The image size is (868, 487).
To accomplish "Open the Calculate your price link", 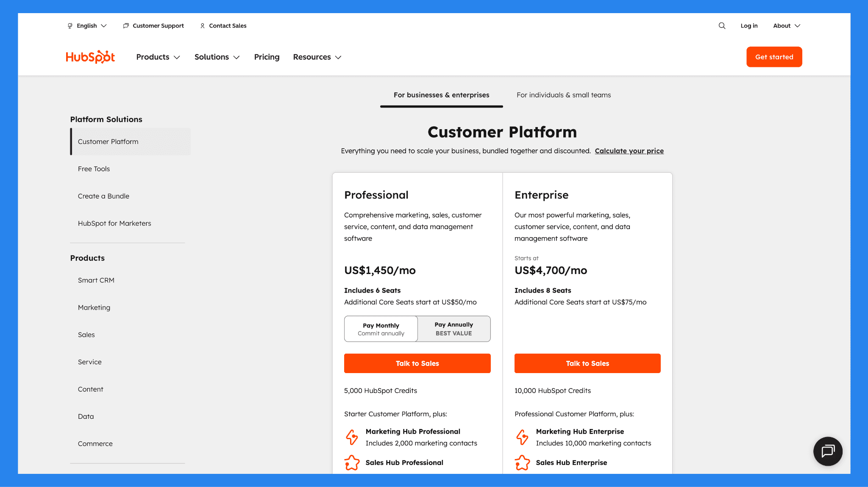I will (629, 151).
